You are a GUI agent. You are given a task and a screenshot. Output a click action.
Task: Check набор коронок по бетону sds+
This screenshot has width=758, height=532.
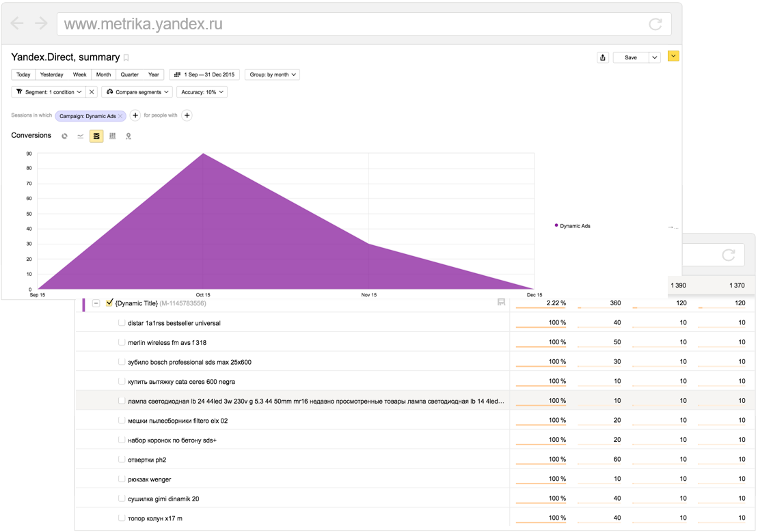122,440
